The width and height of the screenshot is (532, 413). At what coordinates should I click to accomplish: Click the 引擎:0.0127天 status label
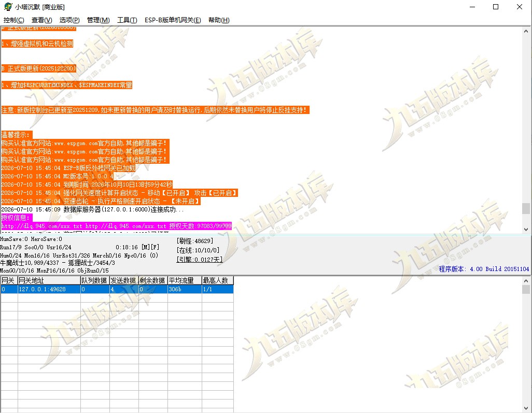click(200, 260)
